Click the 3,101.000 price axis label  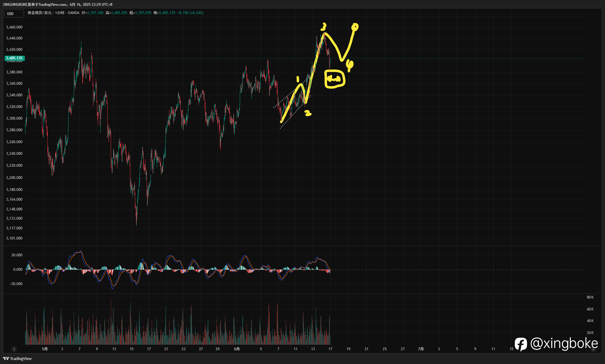coord(14,238)
